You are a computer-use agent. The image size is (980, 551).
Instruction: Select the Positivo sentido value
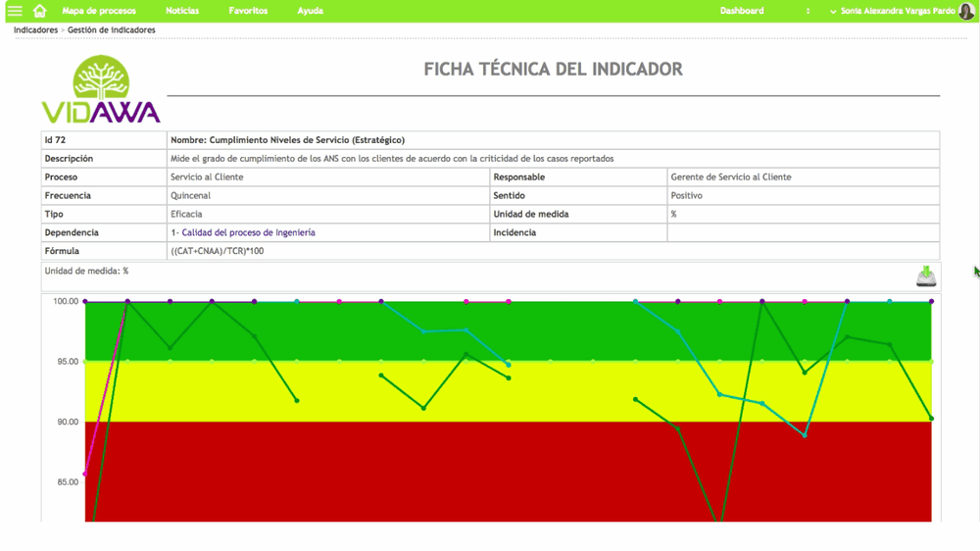686,195
